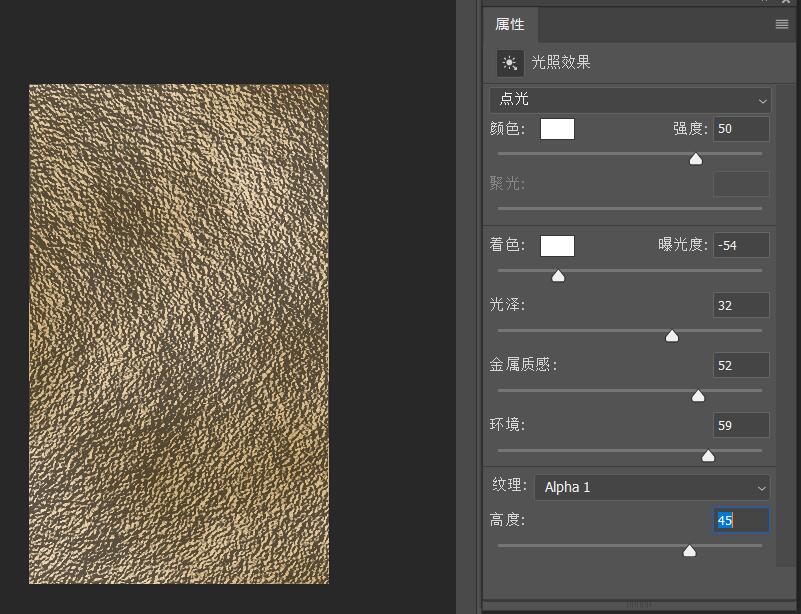Open the 属性 panel menu icon
The width and height of the screenshot is (801, 614).
point(782,24)
